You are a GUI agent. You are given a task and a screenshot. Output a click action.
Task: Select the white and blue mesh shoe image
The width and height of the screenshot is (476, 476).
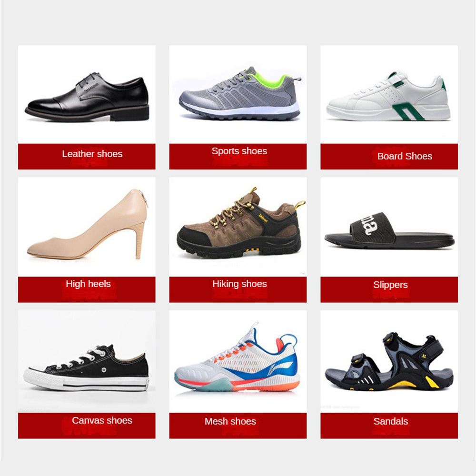point(237,357)
